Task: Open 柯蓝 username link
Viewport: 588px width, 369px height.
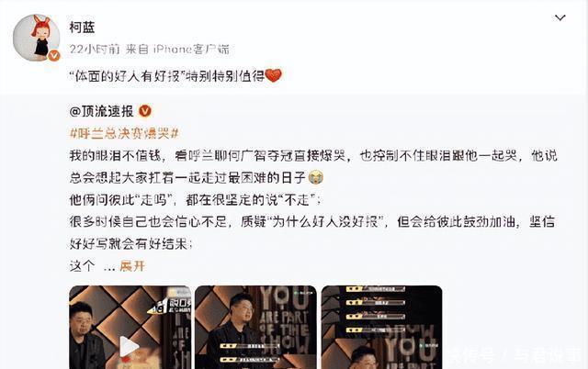Action: (x=82, y=27)
